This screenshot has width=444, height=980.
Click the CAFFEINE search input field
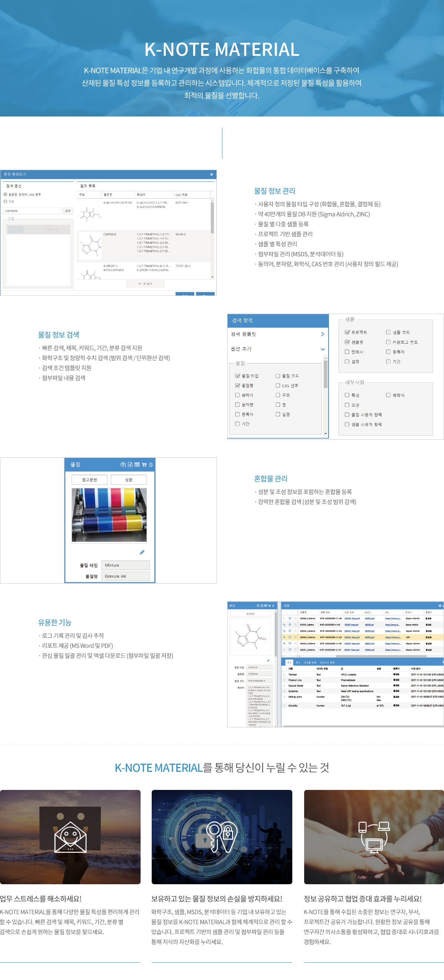(31, 211)
